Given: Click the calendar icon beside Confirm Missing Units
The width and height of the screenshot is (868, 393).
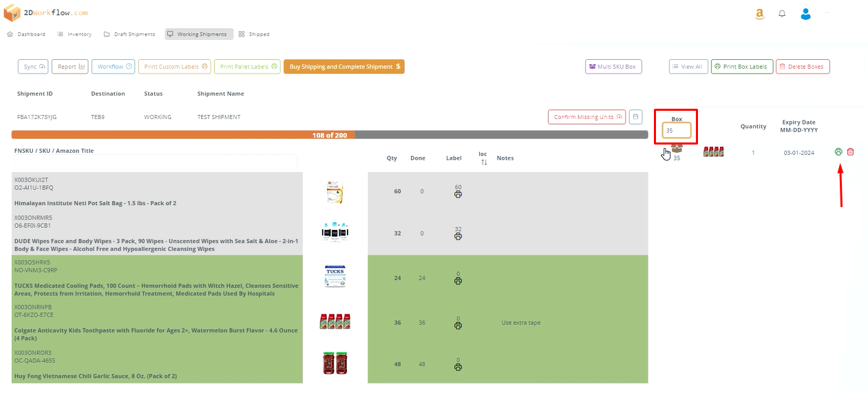Looking at the screenshot, I should click(636, 117).
